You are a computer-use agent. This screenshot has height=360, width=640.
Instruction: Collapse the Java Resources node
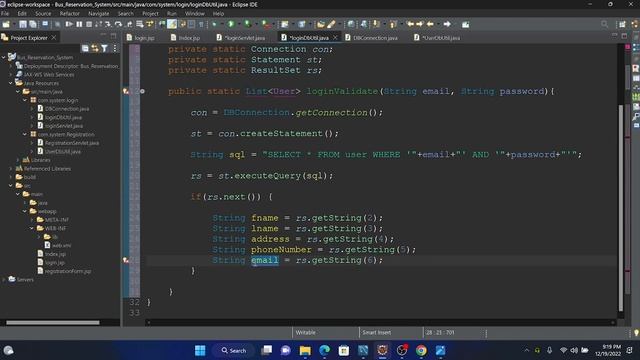(x=11, y=83)
